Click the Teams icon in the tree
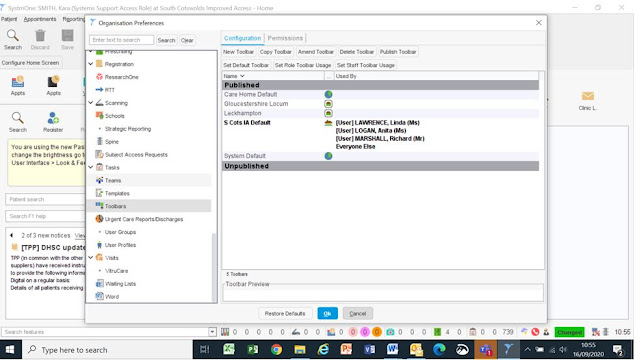 coord(99,180)
